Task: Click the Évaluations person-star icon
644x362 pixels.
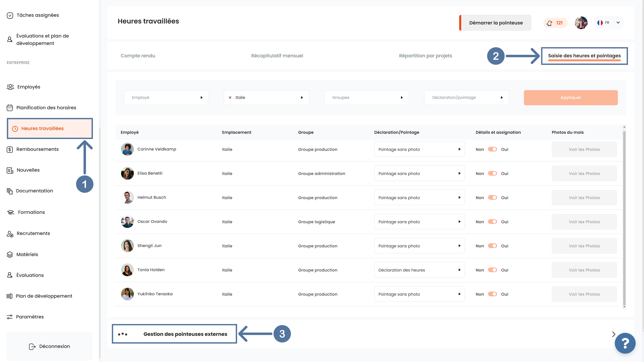Action: pos(10,275)
